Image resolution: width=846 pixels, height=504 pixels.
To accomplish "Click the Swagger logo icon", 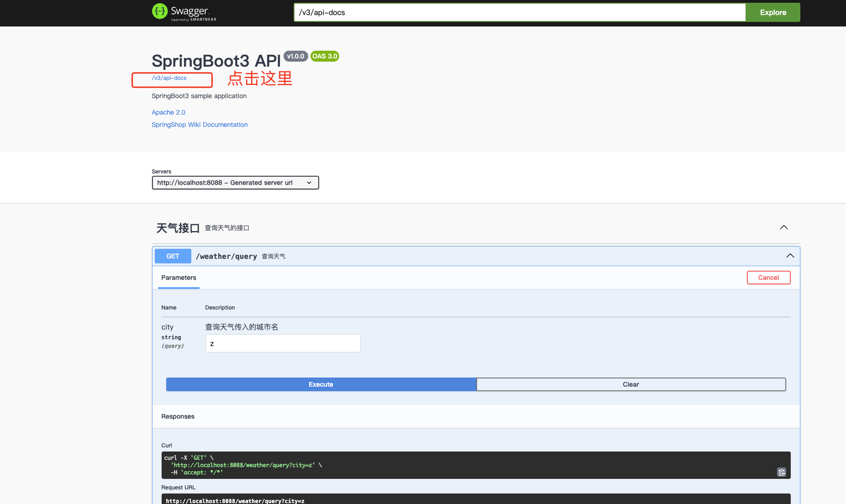I will coord(160,11).
